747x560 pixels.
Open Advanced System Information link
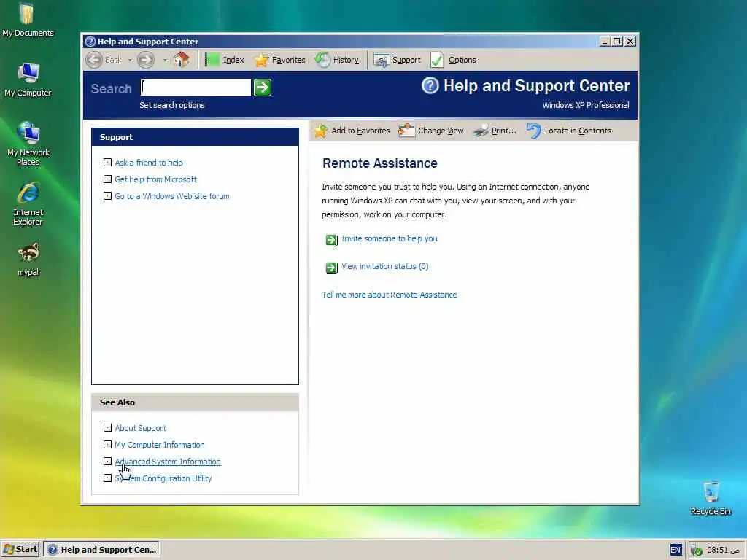click(168, 462)
